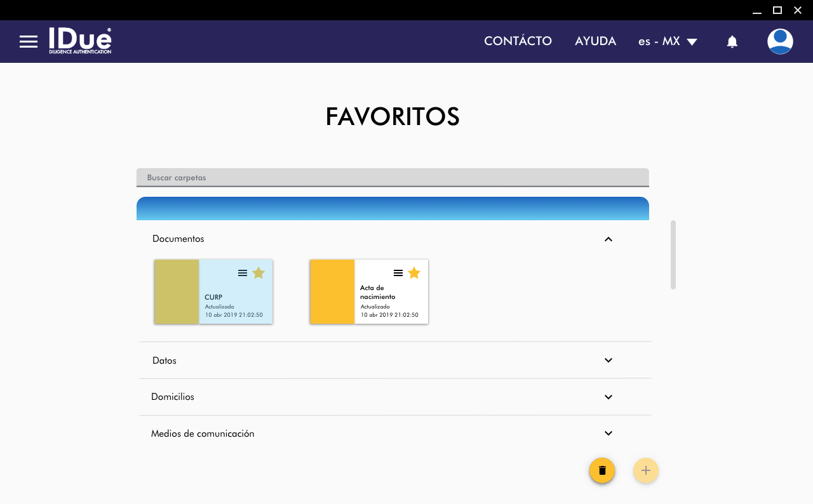Click the Buscar carpetas search field
The image size is (813, 504).
tap(392, 178)
